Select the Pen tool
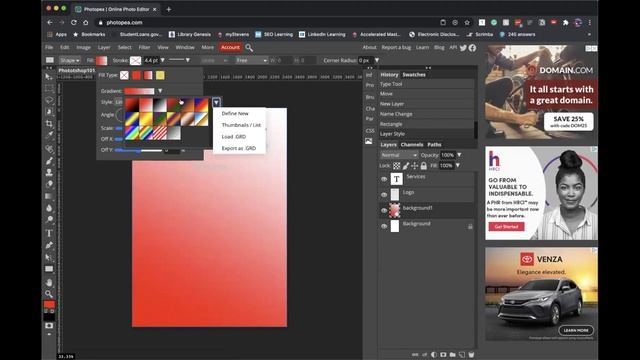This screenshot has width=640, height=360. (49, 245)
